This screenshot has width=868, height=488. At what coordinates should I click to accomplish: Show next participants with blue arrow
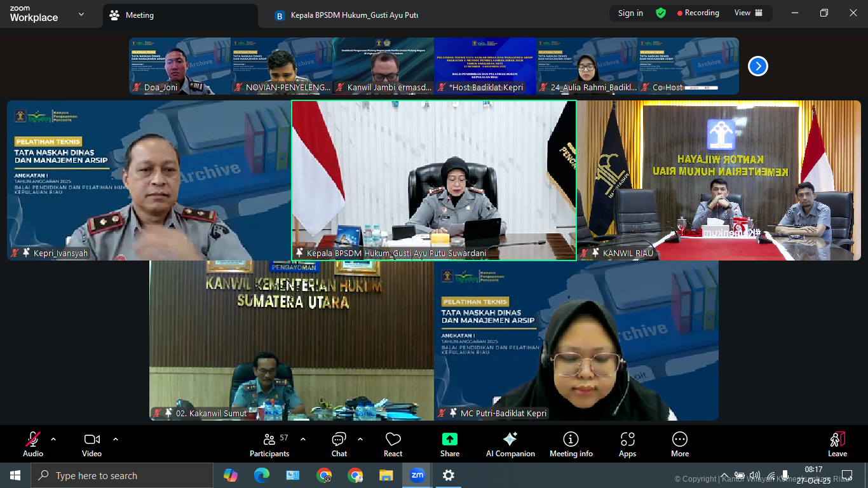tap(757, 66)
